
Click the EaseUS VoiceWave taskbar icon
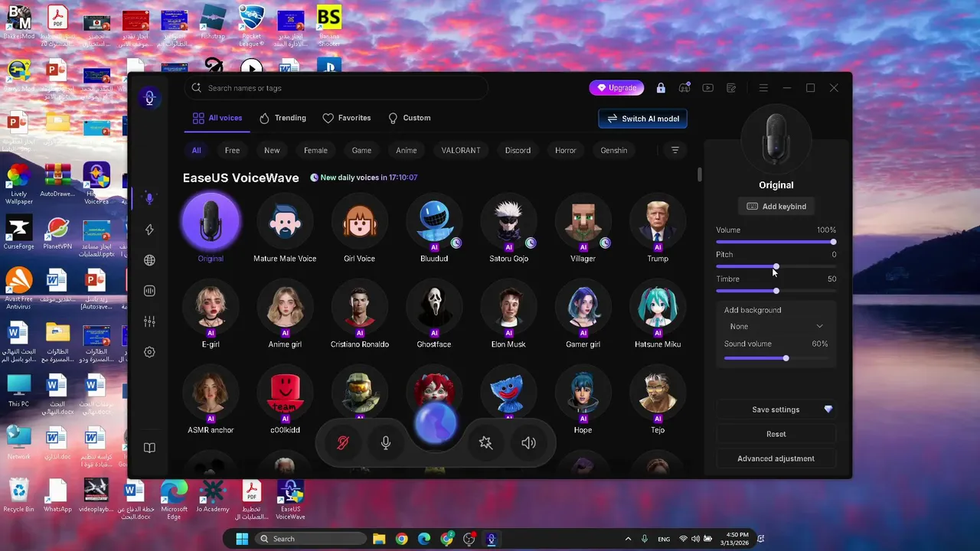click(x=492, y=539)
